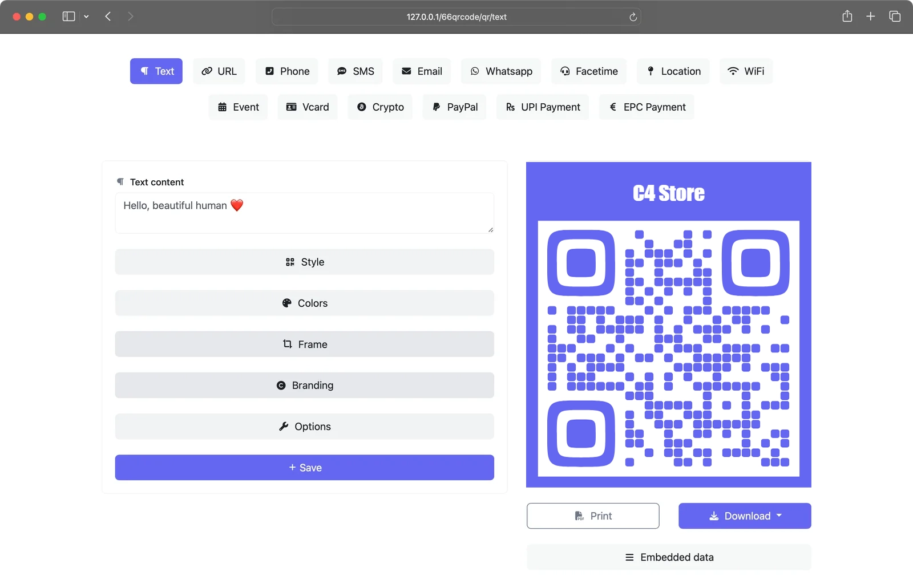Image resolution: width=913 pixels, height=588 pixels.
Task: Open the Download format dropdown
Action: (x=780, y=516)
